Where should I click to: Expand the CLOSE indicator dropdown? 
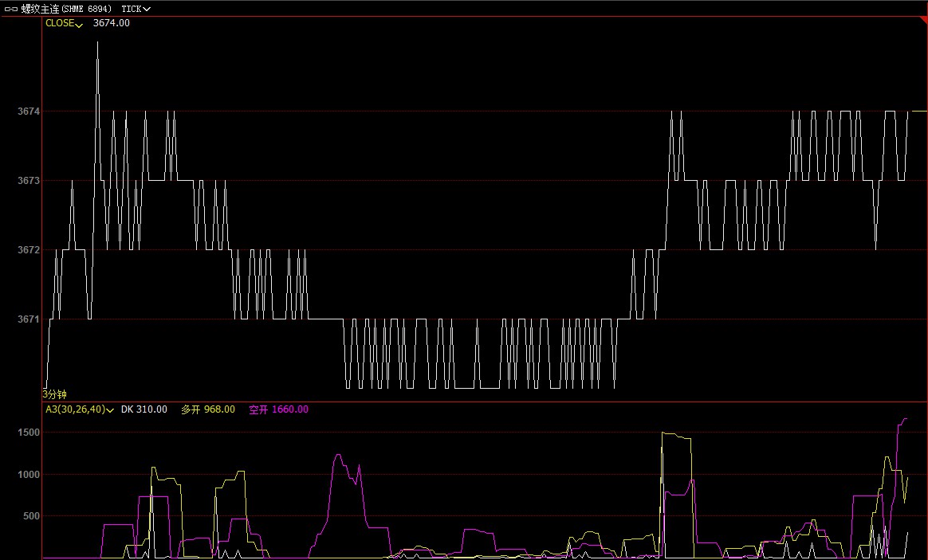(64, 24)
